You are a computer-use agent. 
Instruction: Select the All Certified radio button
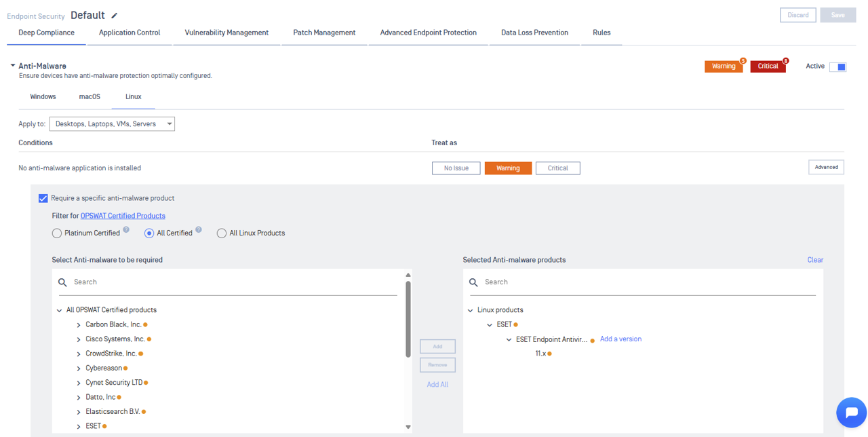[x=149, y=233]
